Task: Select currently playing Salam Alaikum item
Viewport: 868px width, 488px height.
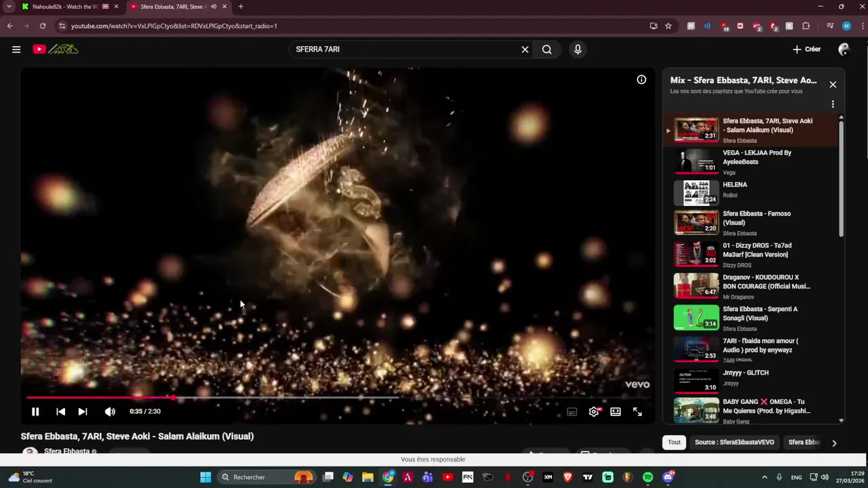Action: [751, 130]
